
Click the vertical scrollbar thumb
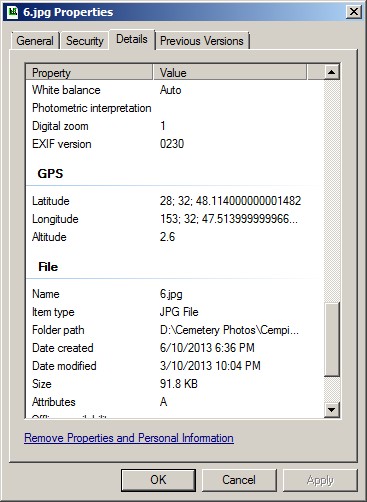pos(332,339)
